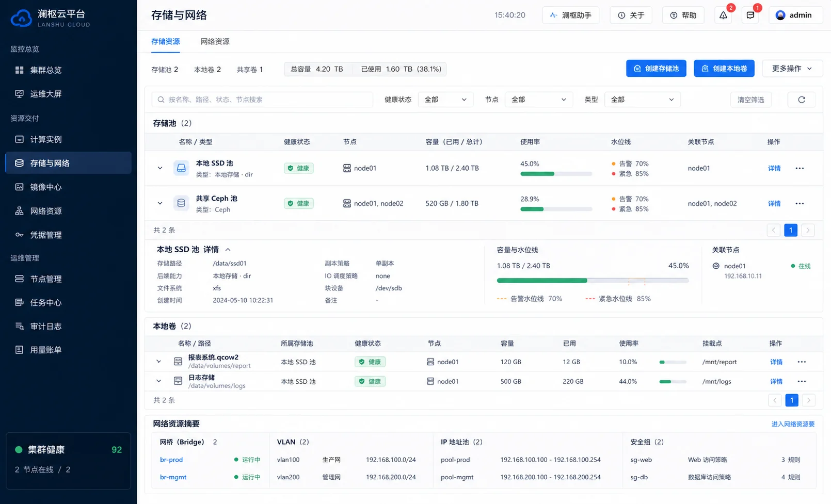Click node01 in 关联节点 panel

click(x=734, y=266)
